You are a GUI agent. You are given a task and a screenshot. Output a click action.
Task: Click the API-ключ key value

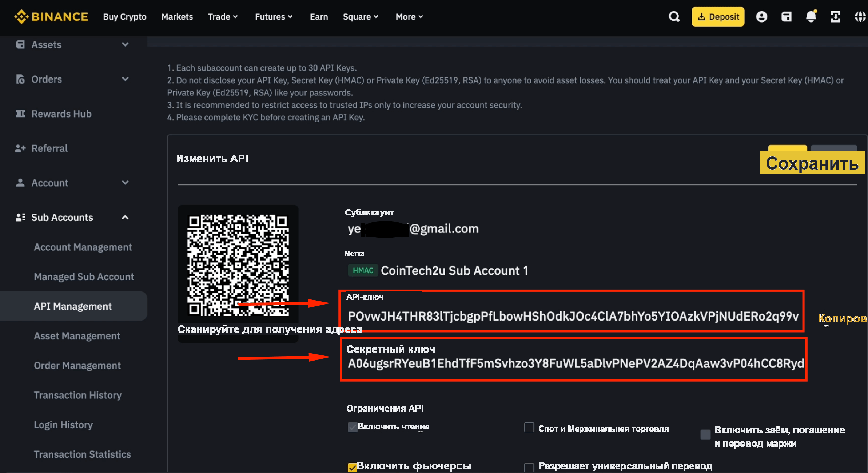click(573, 316)
